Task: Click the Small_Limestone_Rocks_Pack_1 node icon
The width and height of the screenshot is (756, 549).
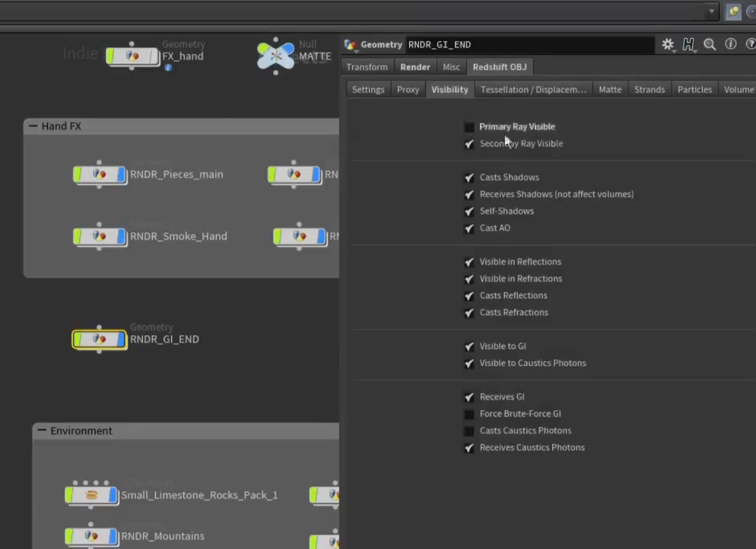Action: tap(92, 495)
